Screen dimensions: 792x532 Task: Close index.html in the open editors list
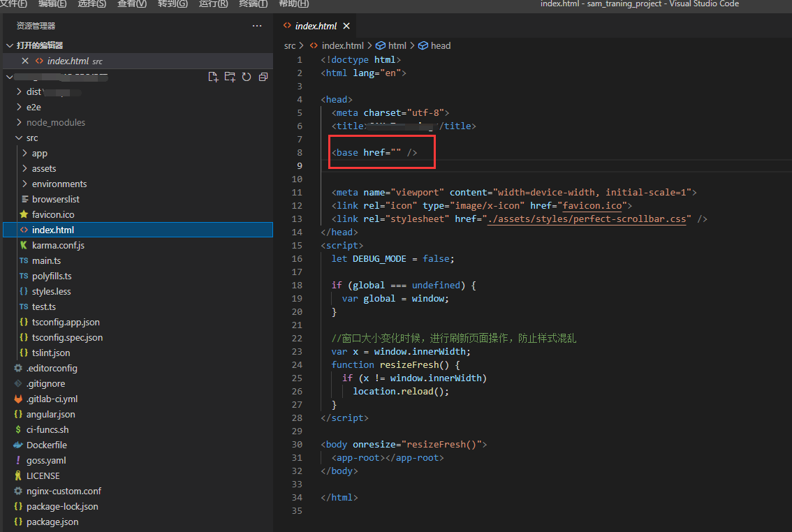pos(24,61)
